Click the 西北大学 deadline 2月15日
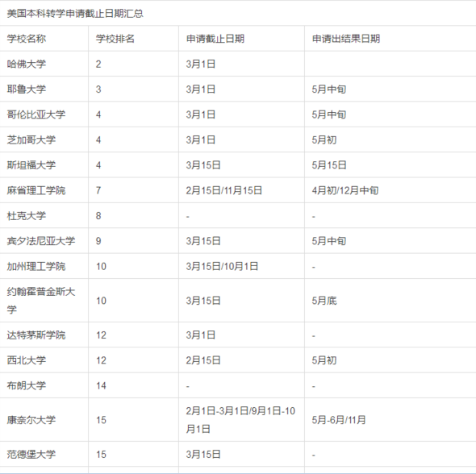 pyautogui.click(x=203, y=360)
